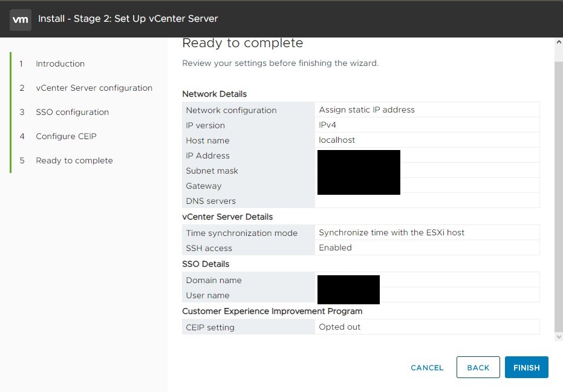Click the 'DNS servers' row label
Image resolution: width=563 pixels, height=392 pixels.
tap(211, 201)
